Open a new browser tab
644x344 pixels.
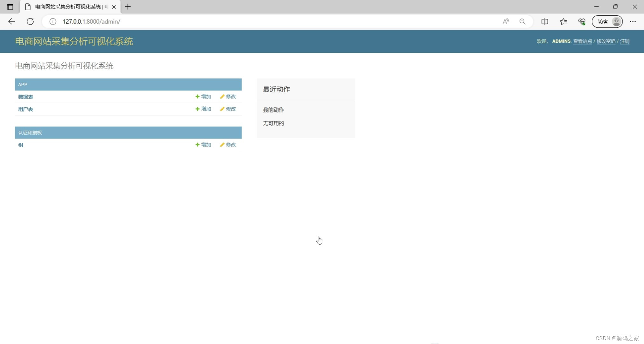tap(128, 7)
